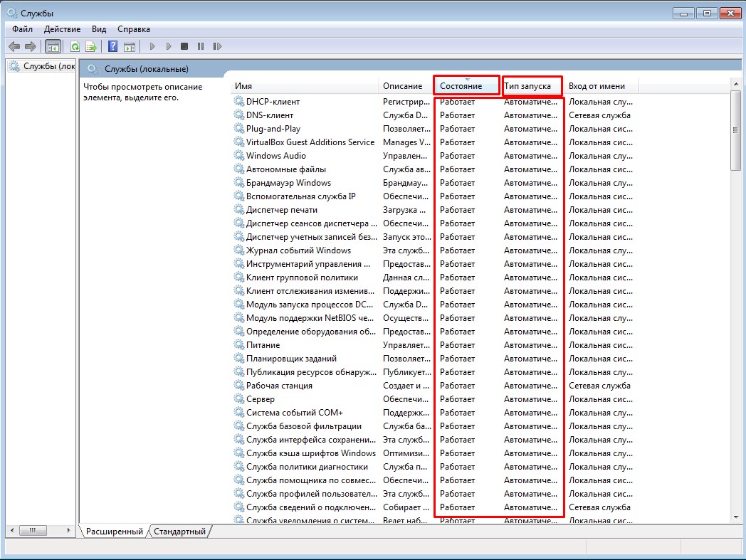Open the Файл menu
The height and width of the screenshot is (560, 746).
[22, 29]
